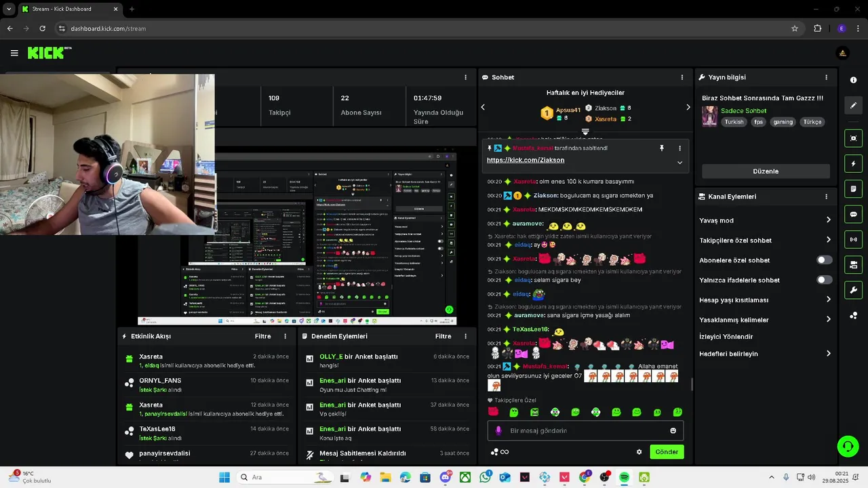Click İzleyici Yönlendir option
The image size is (868, 488).
pyautogui.click(x=726, y=337)
